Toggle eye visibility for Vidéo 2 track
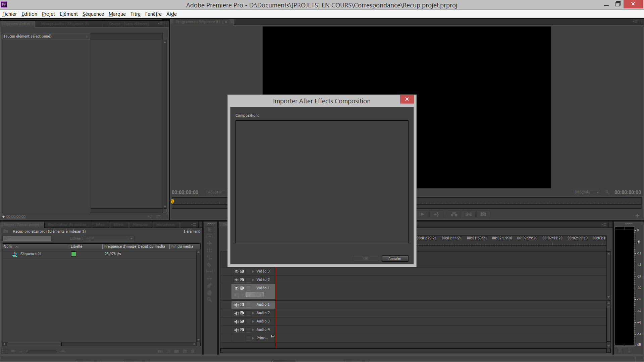The height and width of the screenshot is (362, 644). 236,280
